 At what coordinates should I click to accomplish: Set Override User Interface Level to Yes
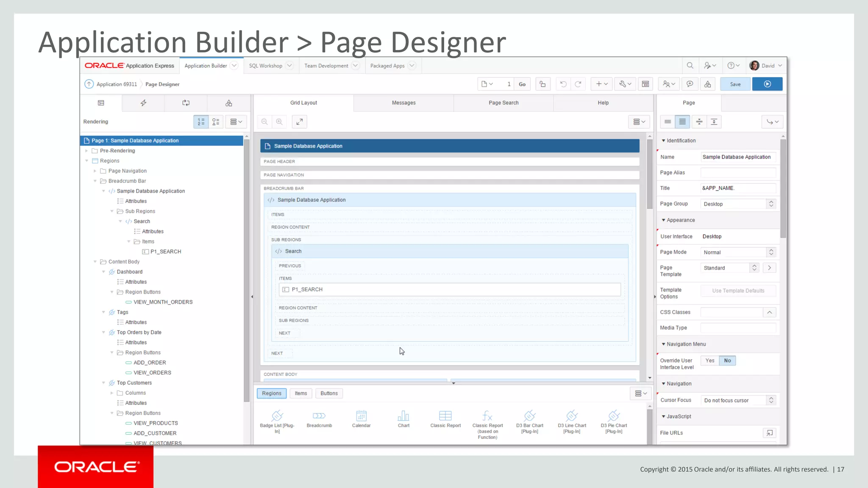click(x=710, y=360)
